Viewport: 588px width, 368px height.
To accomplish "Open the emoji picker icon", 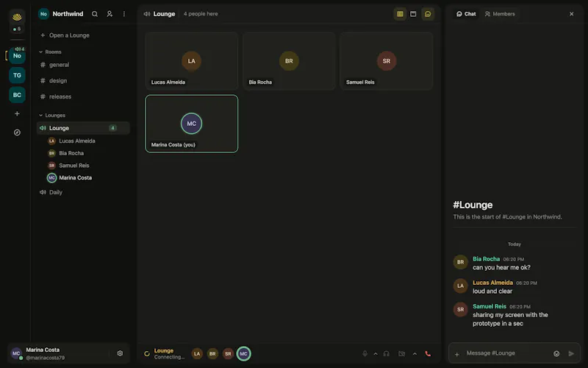I will [556, 354].
